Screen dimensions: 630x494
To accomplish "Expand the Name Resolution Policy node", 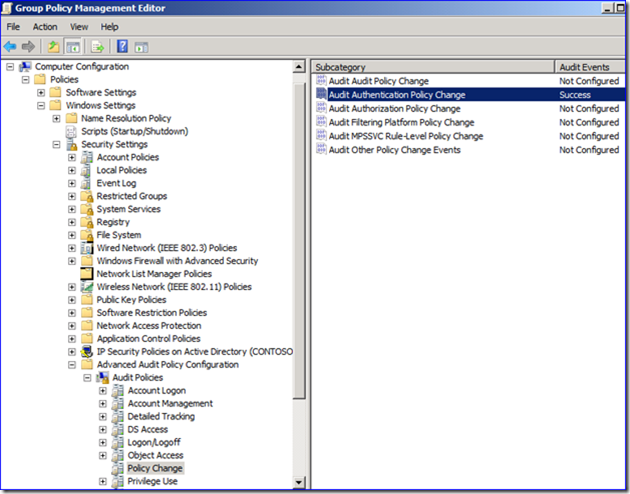I will click(56, 118).
